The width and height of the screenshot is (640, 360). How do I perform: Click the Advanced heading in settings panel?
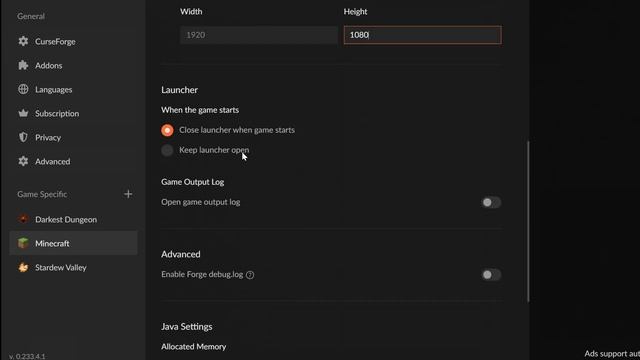(180, 254)
